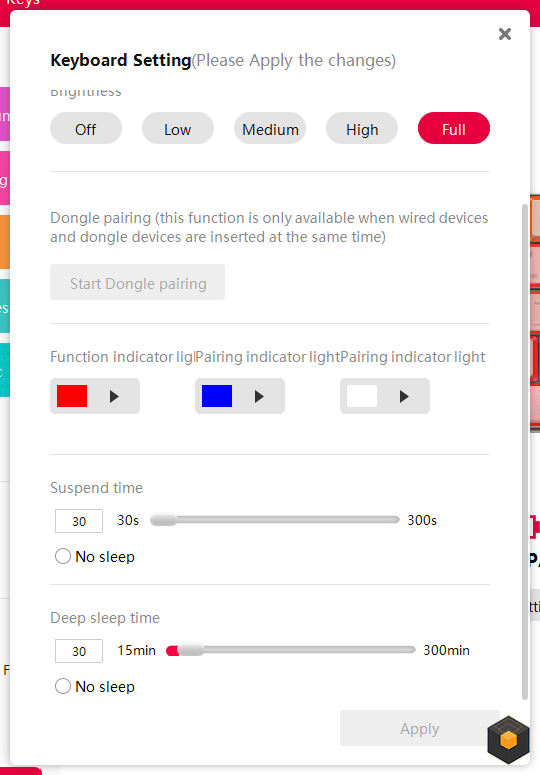Close the Keyboard Setting dialog
The width and height of the screenshot is (540, 775).
(504, 34)
